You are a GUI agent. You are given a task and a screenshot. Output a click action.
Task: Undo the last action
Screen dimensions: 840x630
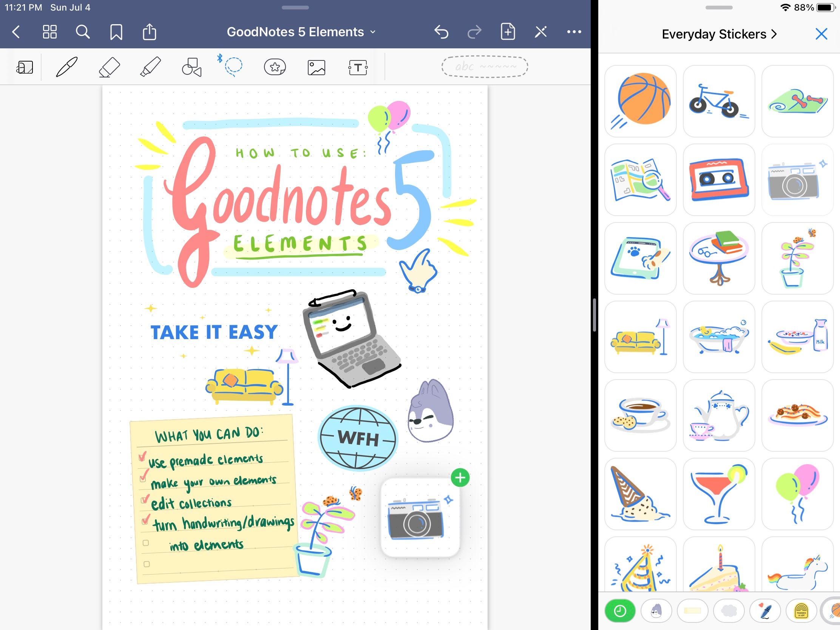441,32
